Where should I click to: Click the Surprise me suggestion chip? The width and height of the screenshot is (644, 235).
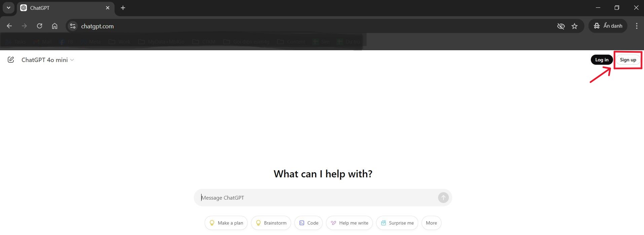397,223
